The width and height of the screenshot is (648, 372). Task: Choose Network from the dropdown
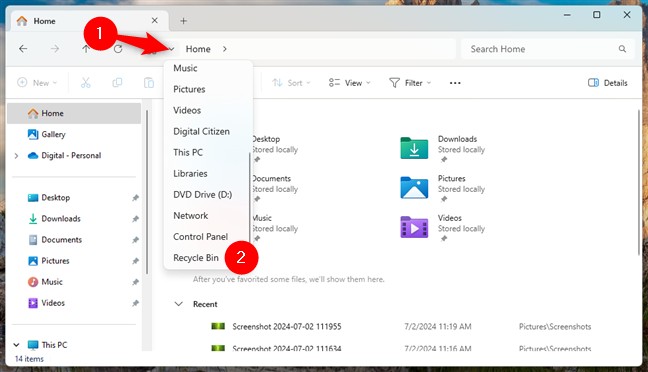point(208,216)
